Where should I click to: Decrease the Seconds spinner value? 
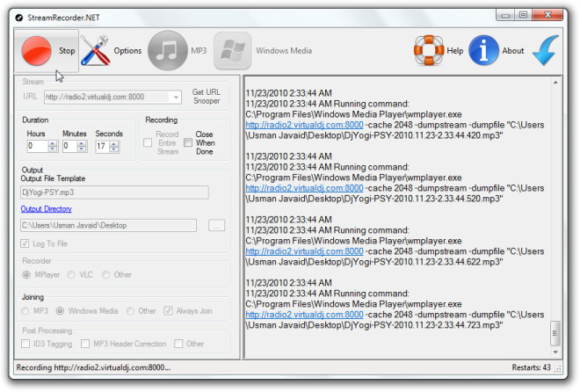[x=114, y=149]
